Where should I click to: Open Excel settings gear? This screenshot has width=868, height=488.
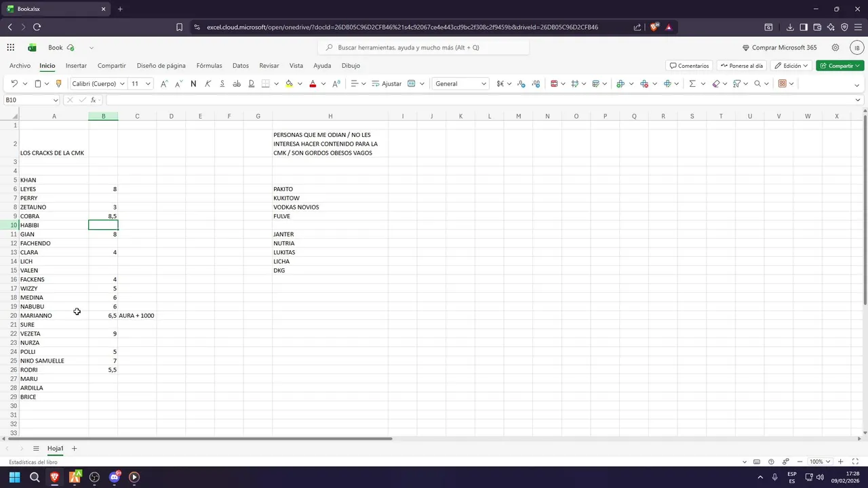pos(835,47)
